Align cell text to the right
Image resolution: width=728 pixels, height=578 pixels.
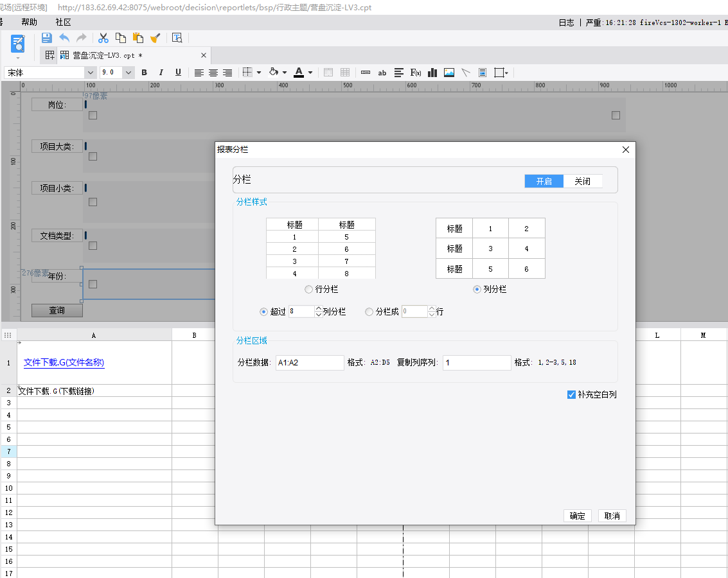coord(227,73)
